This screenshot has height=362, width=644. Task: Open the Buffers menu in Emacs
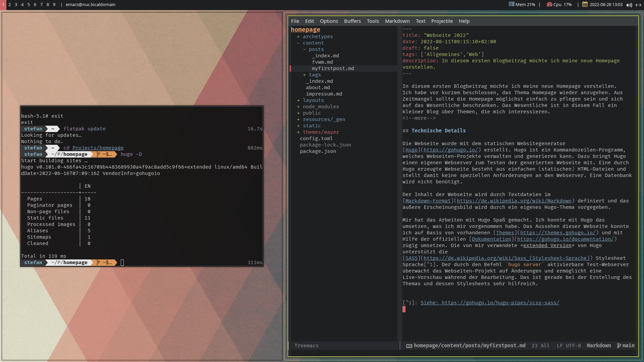click(x=352, y=21)
